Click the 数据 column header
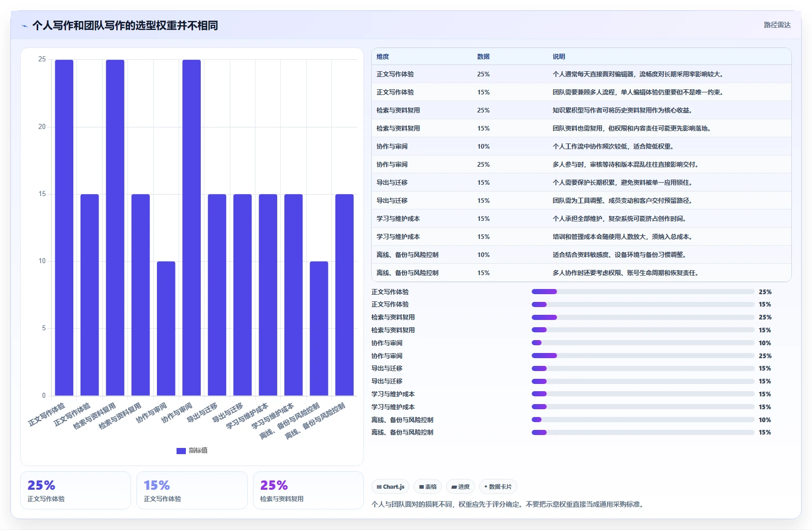Viewport: 812px width, 530px height. 483,57
